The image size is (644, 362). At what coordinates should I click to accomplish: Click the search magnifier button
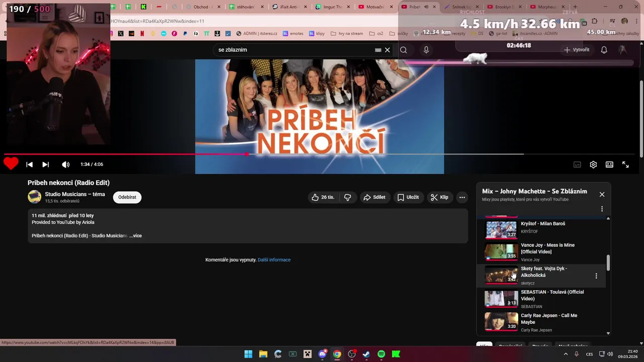point(404,50)
